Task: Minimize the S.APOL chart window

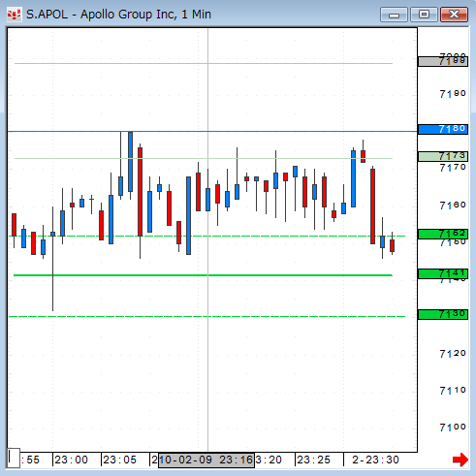Action: 394,15
